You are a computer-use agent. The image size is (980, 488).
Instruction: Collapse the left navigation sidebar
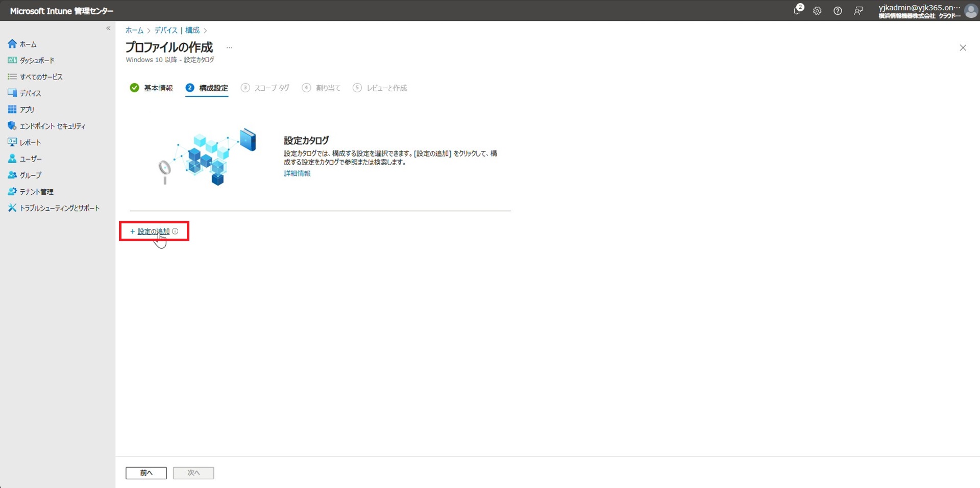click(108, 29)
